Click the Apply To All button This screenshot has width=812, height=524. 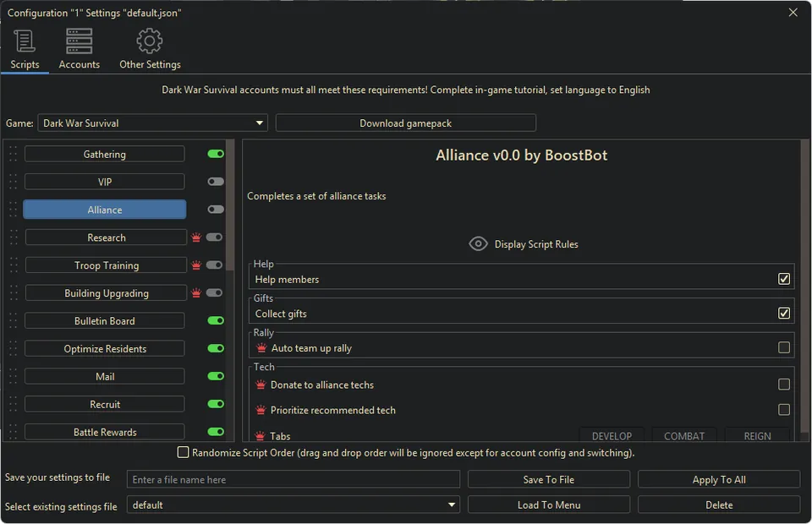pos(719,479)
